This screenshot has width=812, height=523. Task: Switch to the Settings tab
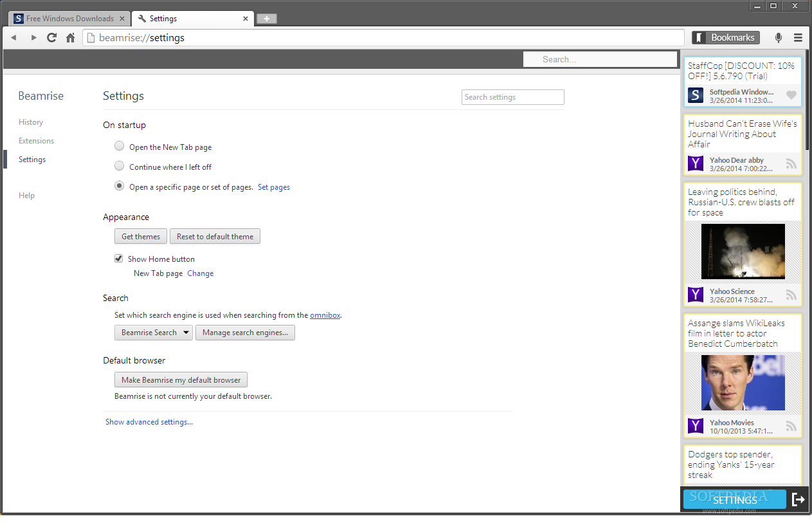(x=192, y=19)
